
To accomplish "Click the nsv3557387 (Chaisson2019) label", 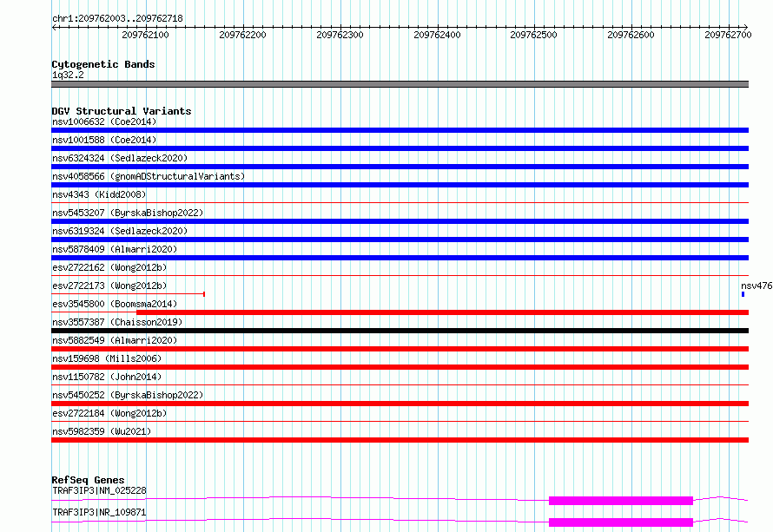I will pos(117,322).
